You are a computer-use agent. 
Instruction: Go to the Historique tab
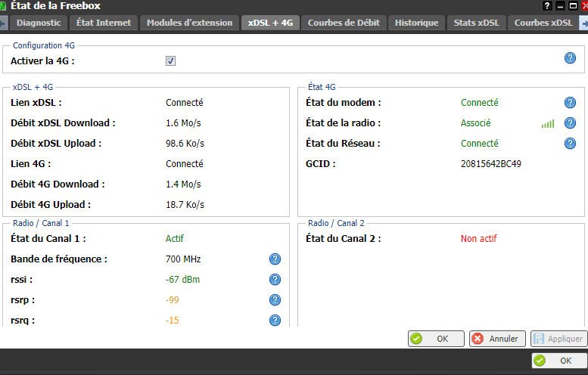click(x=416, y=23)
